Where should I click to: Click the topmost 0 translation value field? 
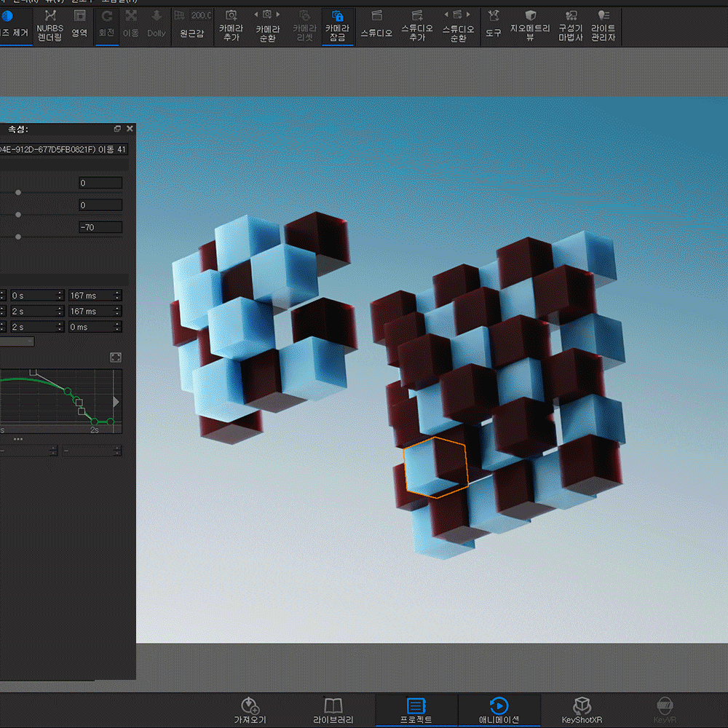point(100,183)
